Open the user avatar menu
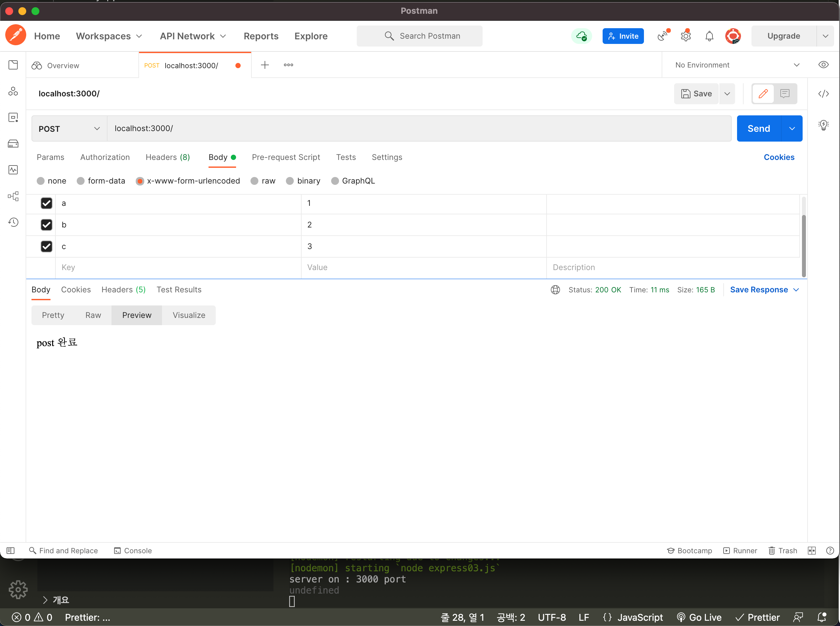This screenshot has height=626, width=840. (x=733, y=36)
